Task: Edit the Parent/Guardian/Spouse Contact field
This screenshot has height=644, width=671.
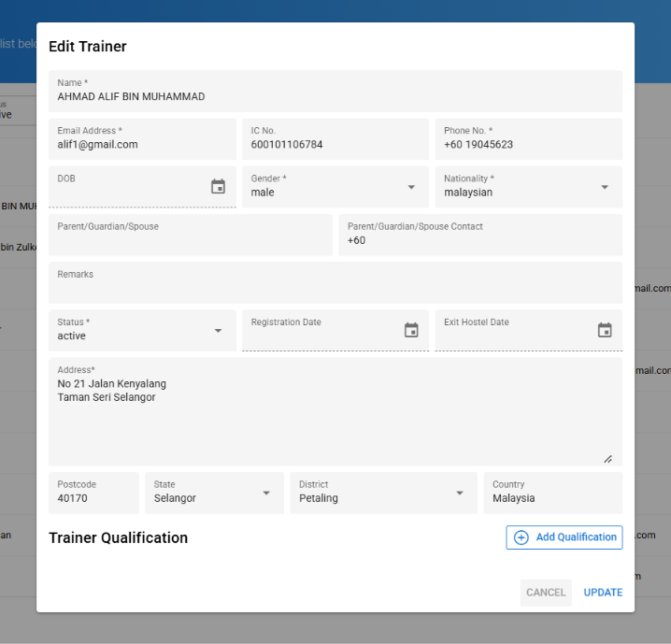Action: (x=480, y=235)
